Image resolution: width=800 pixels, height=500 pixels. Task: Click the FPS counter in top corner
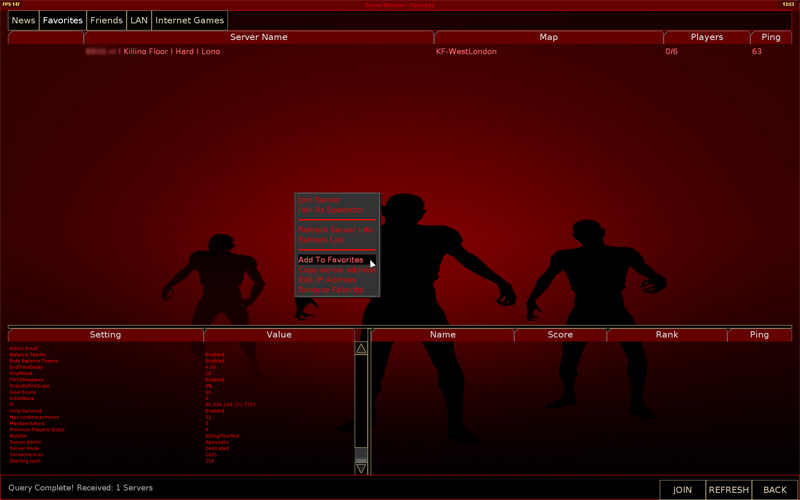[11, 4]
